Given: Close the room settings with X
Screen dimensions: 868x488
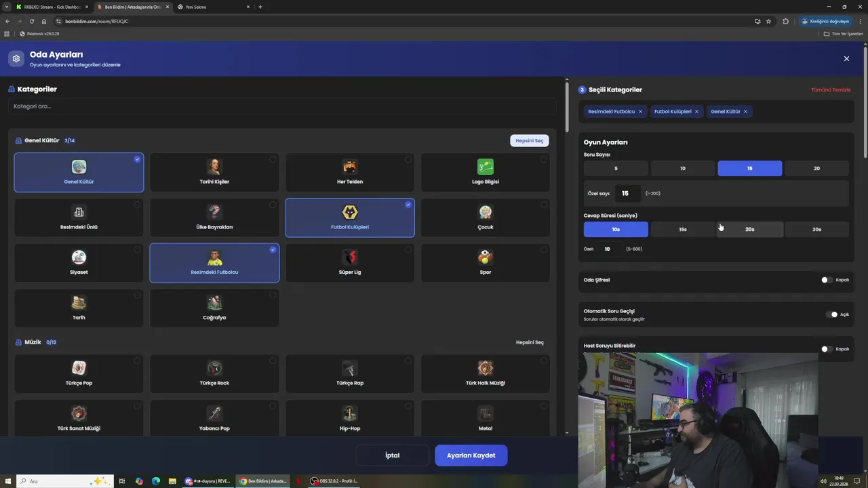Looking at the screenshot, I should click(846, 59).
